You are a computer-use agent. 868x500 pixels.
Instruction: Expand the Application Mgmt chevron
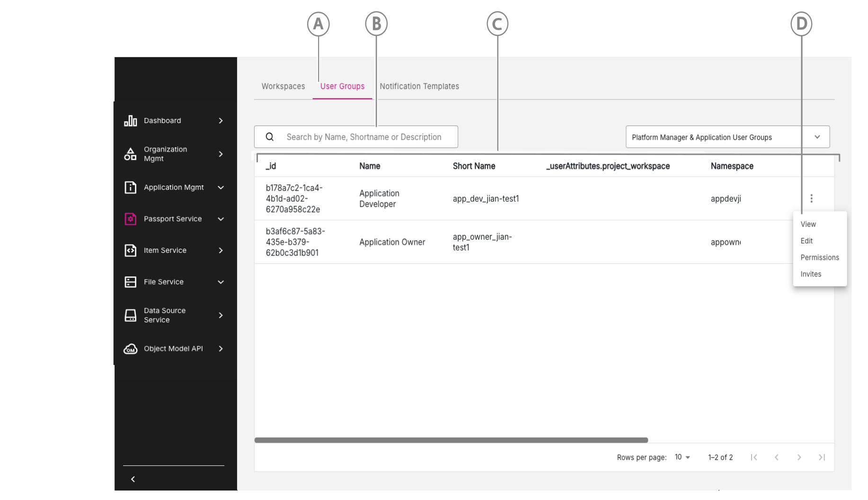(x=221, y=187)
